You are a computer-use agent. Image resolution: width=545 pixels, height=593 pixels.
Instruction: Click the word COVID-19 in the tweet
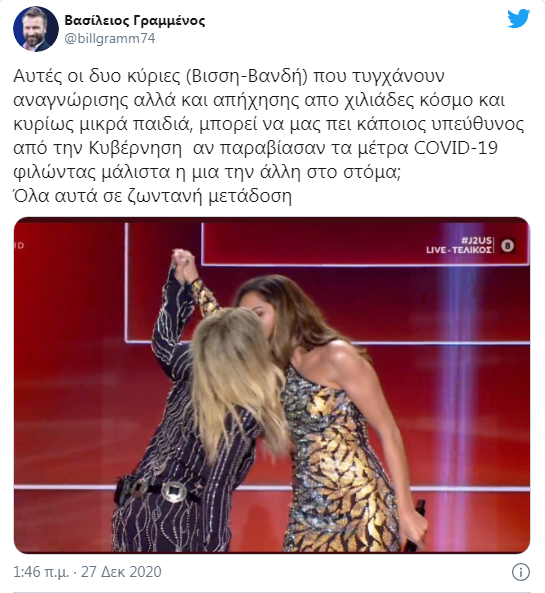pyautogui.click(x=456, y=148)
